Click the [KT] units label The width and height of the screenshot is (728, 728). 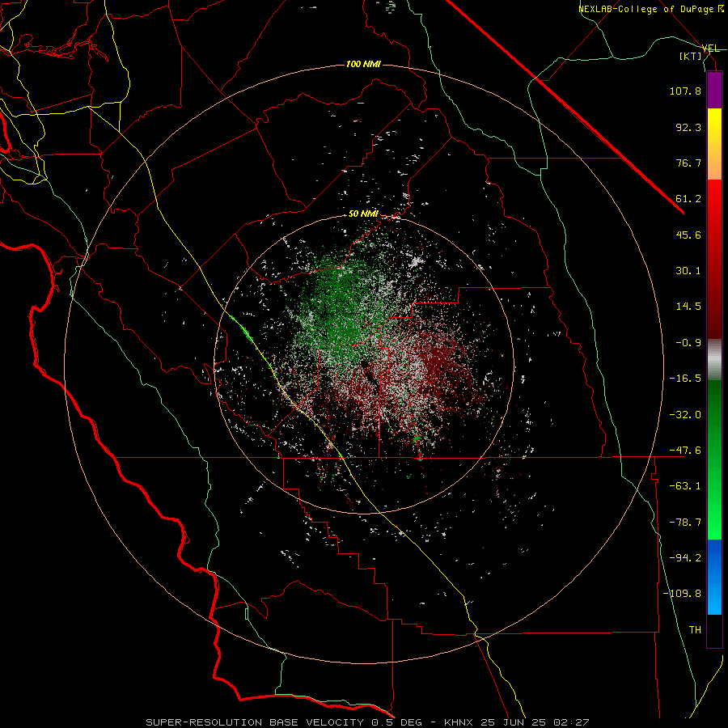[691, 56]
